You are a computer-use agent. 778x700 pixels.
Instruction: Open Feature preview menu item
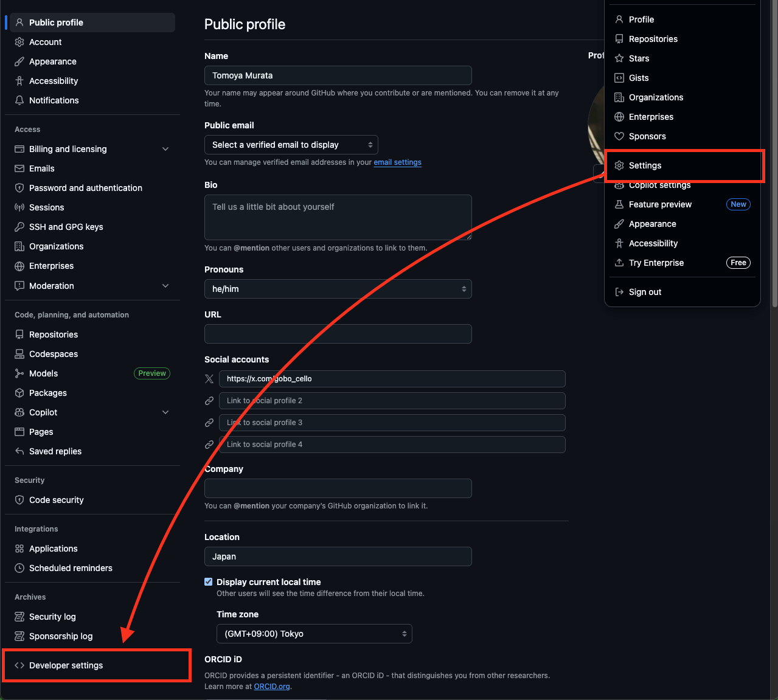(682, 204)
